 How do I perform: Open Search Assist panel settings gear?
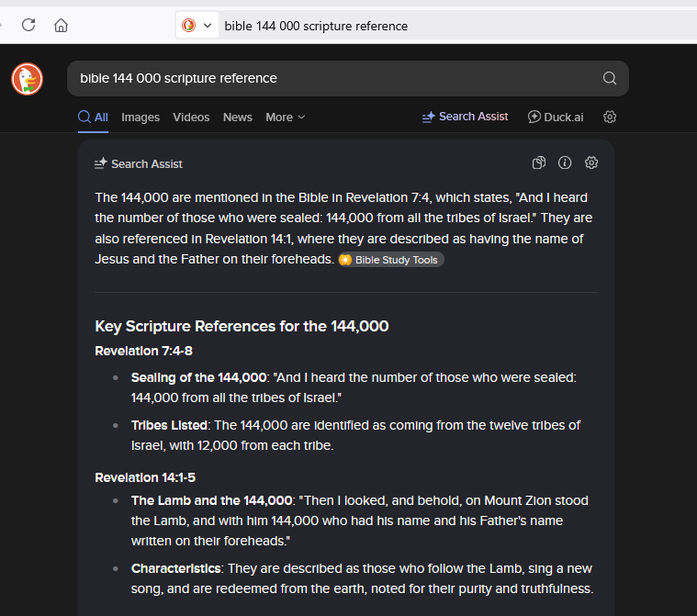pos(591,163)
